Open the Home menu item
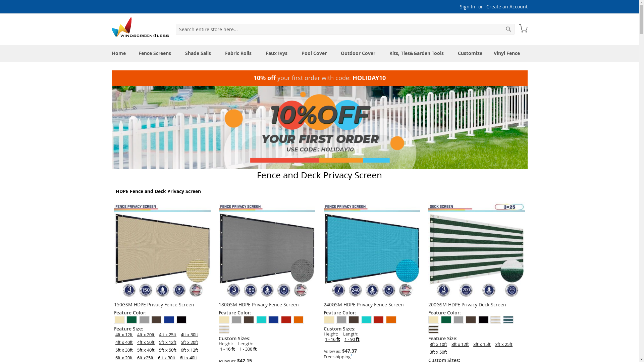 pos(119,53)
